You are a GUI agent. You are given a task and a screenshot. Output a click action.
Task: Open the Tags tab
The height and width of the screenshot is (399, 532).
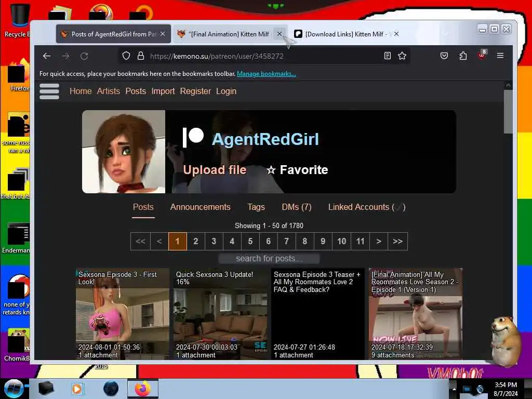tap(256, 207)
